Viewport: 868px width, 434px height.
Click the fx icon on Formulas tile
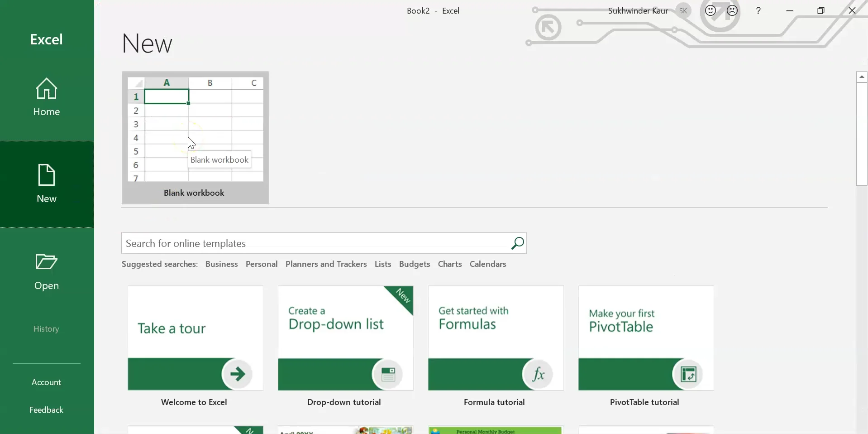point(538,374)
